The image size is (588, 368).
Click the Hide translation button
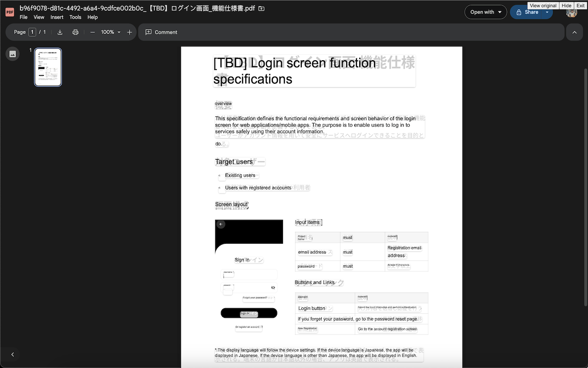[x=566, y=6]
